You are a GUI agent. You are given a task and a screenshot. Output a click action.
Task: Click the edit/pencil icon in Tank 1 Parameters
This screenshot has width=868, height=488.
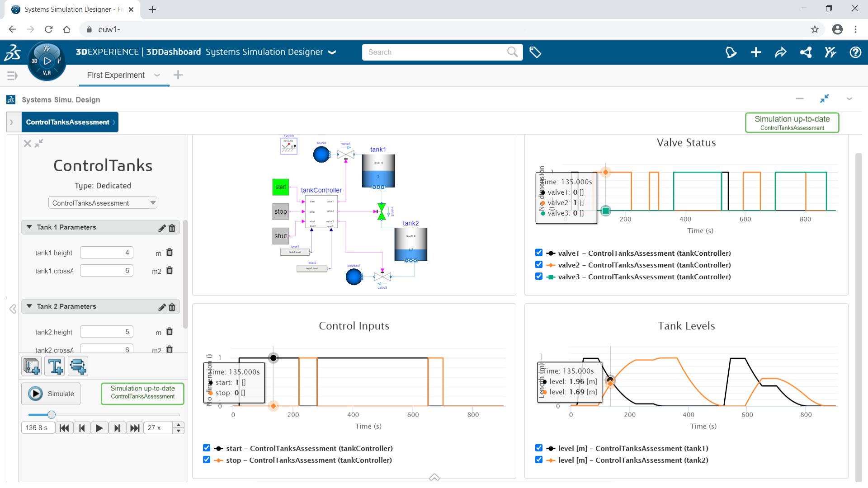160,228
